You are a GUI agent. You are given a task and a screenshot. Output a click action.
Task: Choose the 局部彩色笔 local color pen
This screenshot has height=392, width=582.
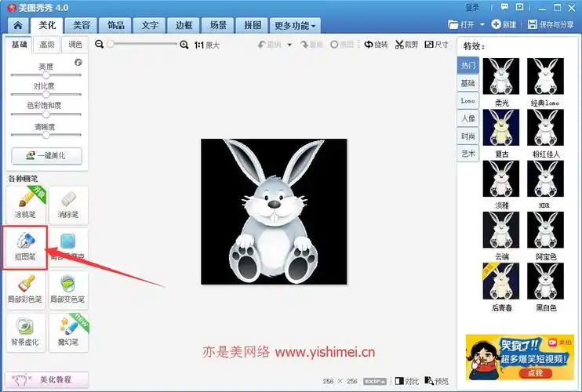pos(25,288)
